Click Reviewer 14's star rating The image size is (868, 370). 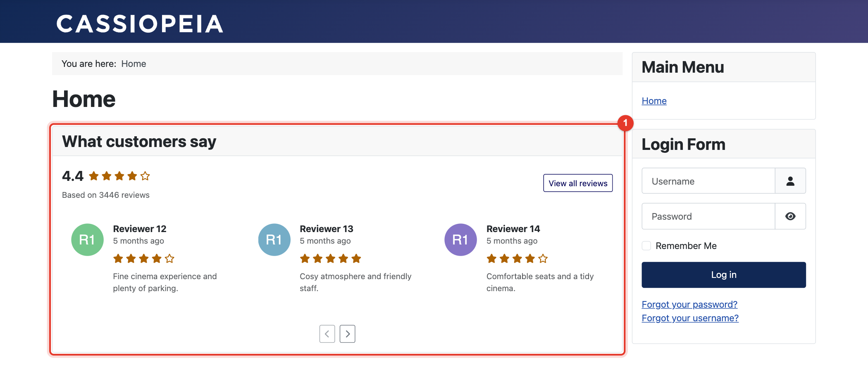[x=517, y=259]
